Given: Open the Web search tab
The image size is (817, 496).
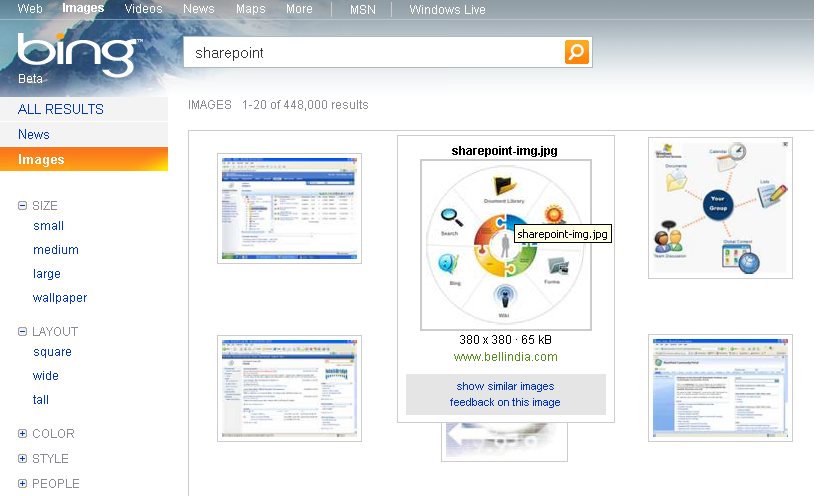Looking at the screenshot, I should point(30,9).
